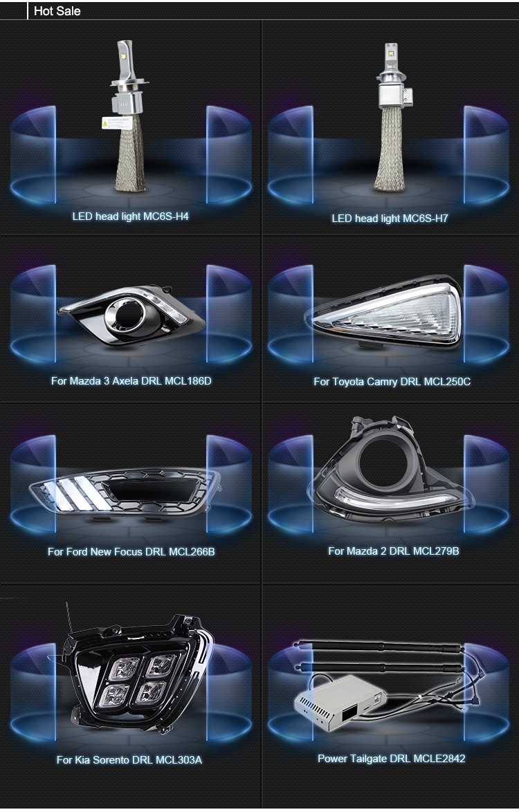Click the tailgate kit's upper strut bar
This screenshot has height=812, width=519.
coord(378,645)
